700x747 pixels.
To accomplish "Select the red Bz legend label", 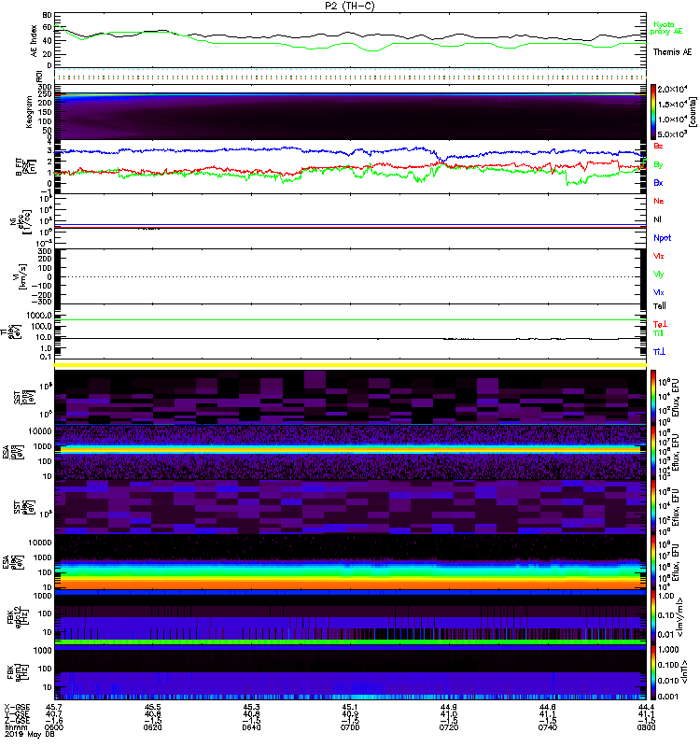I will pyautogui.click(x=658, y=146).
